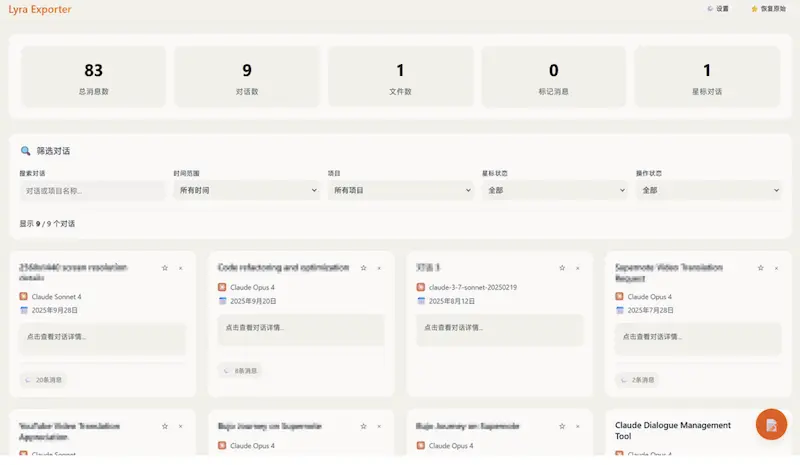Star the 对话 3 conversation card

pos(562,268)
